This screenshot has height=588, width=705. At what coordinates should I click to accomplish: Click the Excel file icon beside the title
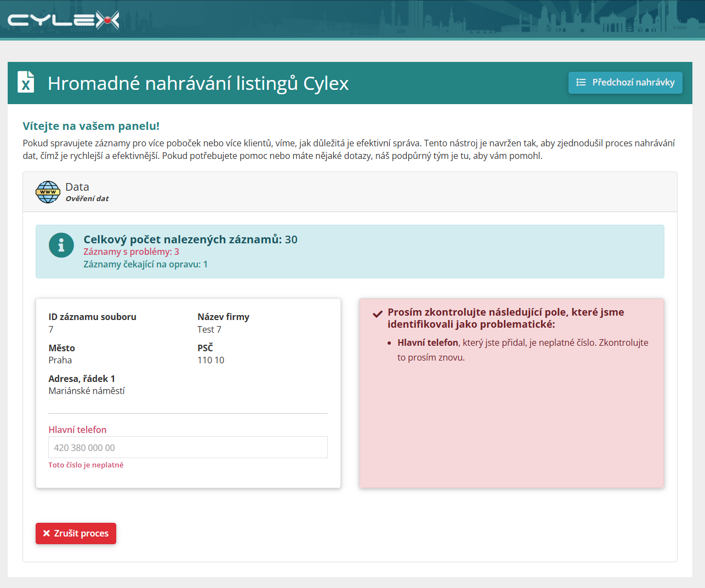click(26, 82)
